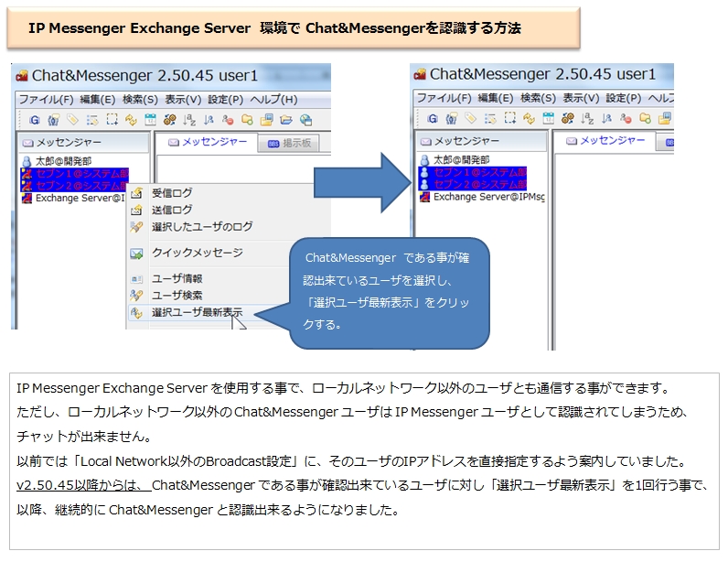Click the G icon in right window toolbar

tap(433, 119)
